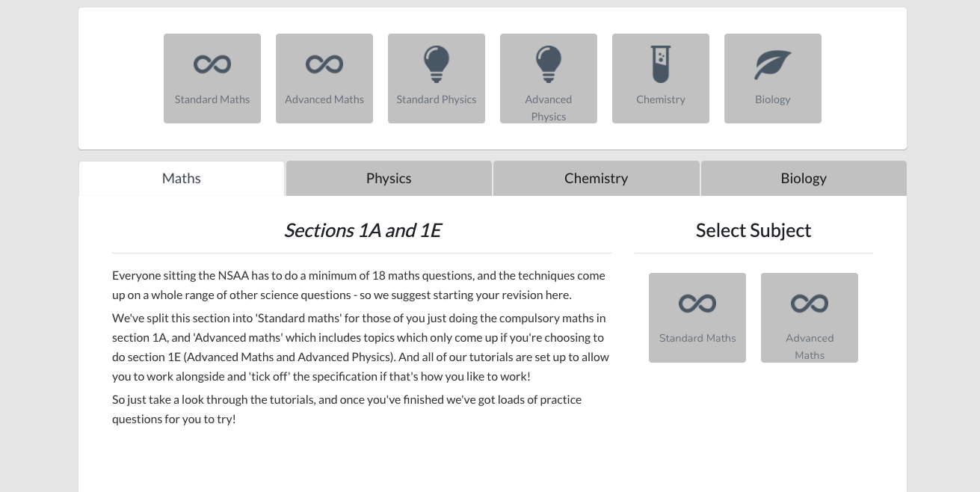980x492 pixels.
Task: Switch to the Maths tab
Action: pos(182,178)
